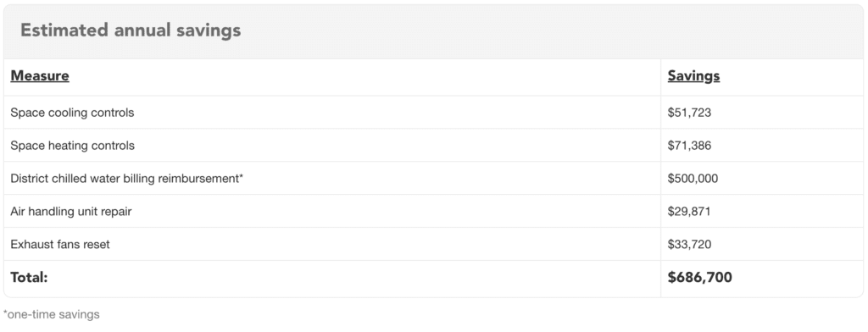Click the Total row label
The height and width of the screenshot is (332, 868).
(x=29, y=277)
